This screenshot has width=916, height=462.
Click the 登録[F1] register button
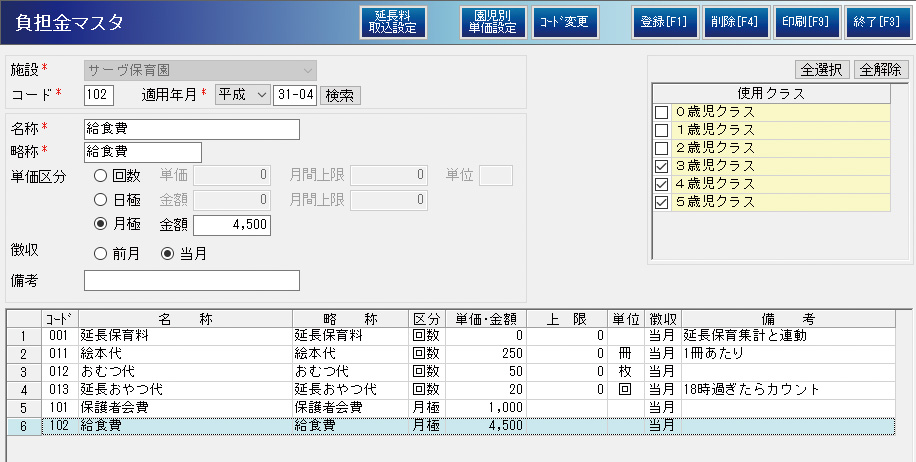click(664, 22)
